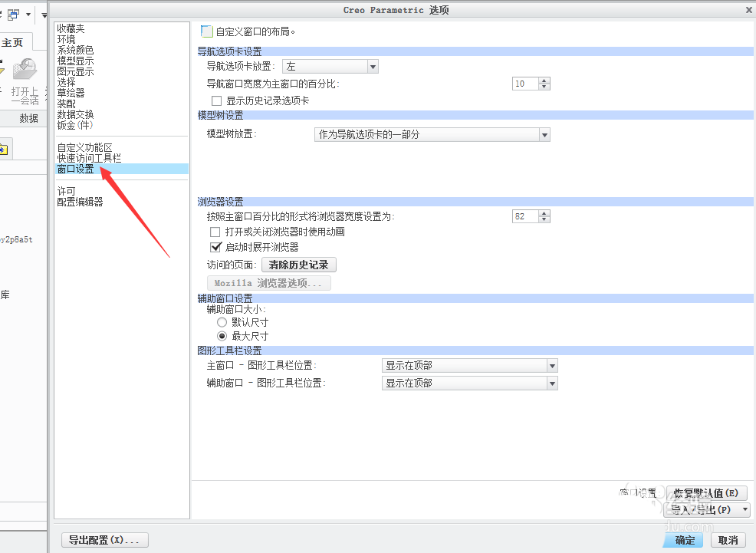Decrease navigation window width percentage
This screenshot has width=756, height=553.
coord(544,87)
